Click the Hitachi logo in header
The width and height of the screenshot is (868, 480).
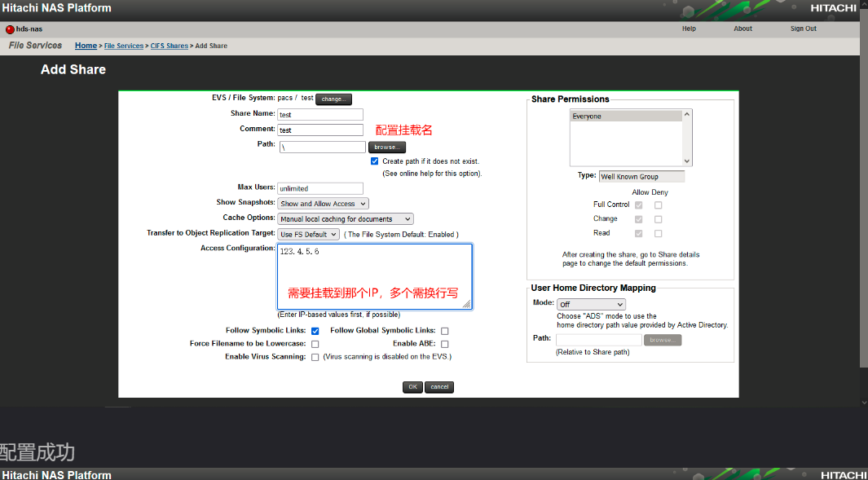tap(833, 8)
